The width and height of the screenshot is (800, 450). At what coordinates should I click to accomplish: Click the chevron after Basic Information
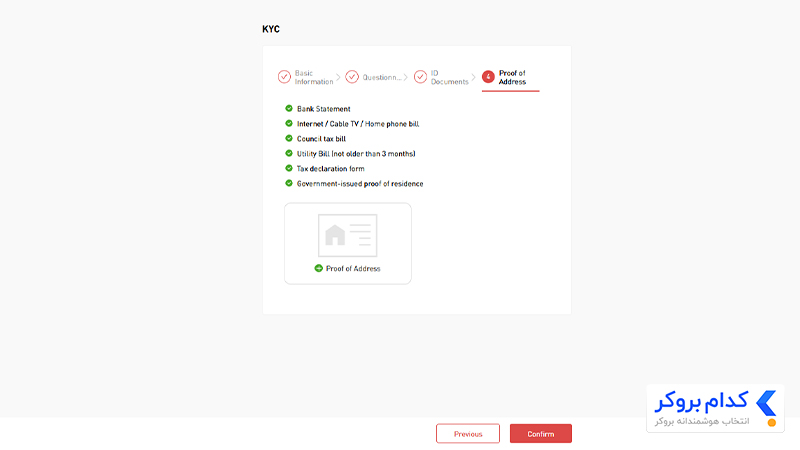point(338,78)
